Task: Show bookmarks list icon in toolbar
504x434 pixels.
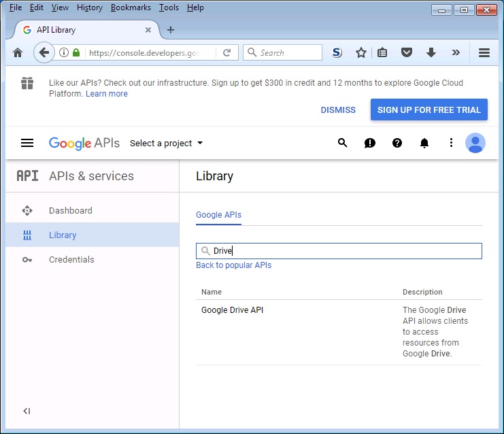Action: [382, 52]
